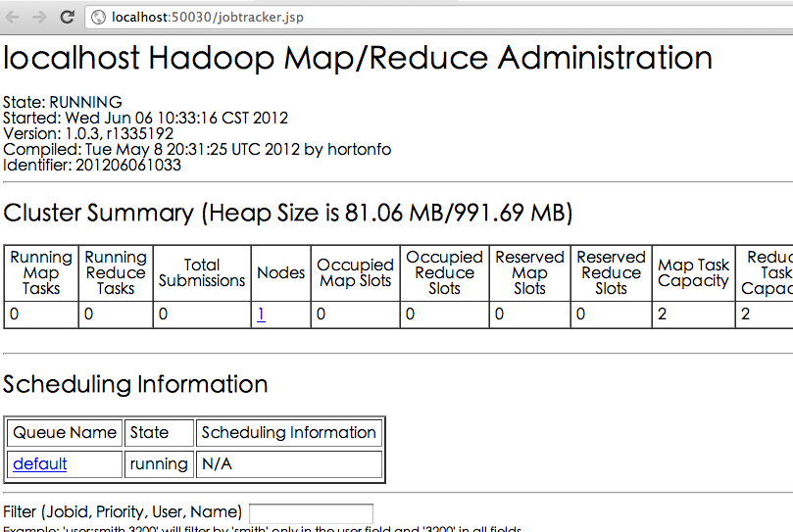
Task: Select the 'State: RUNNING' text
Action: tap(63, 102)
